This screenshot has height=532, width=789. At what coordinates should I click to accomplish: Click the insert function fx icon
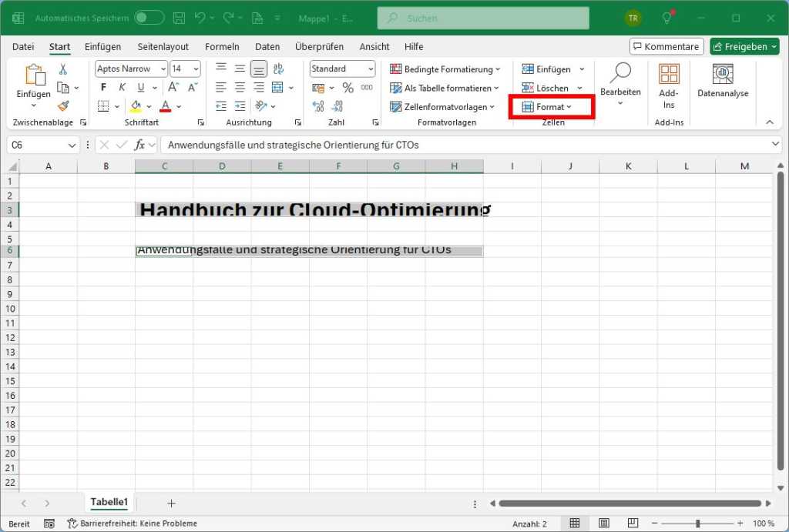(x=139, y=145)
